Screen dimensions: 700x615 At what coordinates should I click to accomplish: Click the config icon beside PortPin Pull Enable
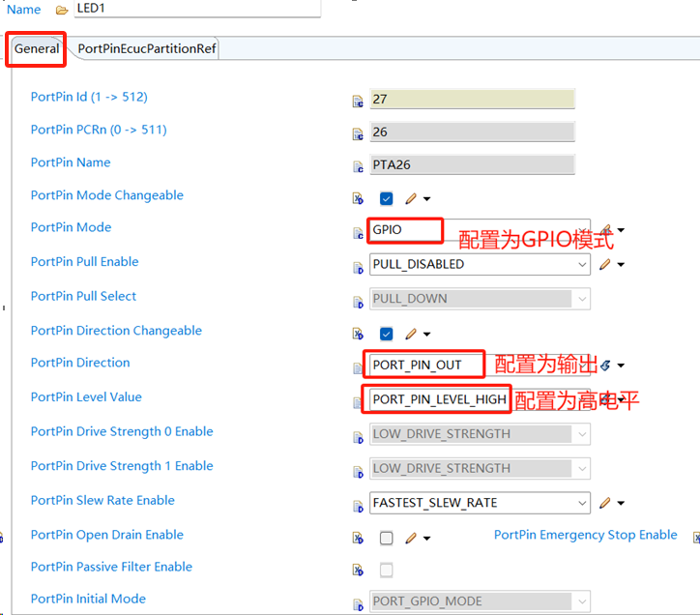[x=358, y=268]
